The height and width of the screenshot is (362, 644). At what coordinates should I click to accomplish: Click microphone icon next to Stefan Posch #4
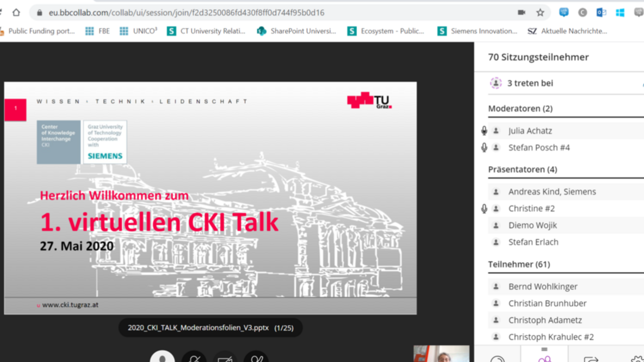click(484, 147)
